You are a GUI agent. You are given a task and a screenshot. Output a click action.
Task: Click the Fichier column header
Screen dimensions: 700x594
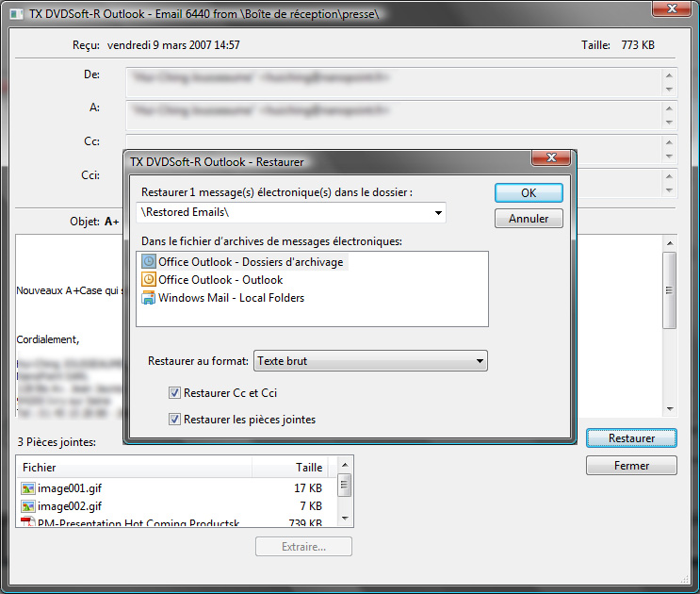pyautogui.click(x=135, y=467)
